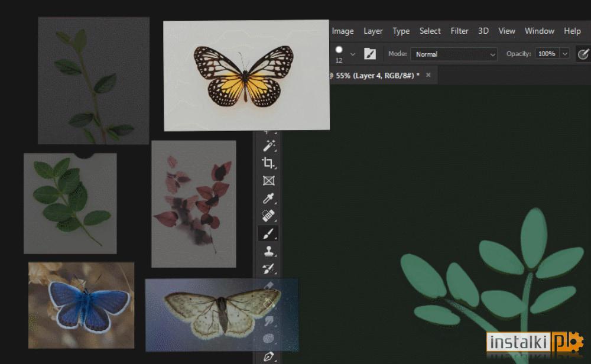The image size is (591, 364).
Task: Open the Filter menu
Action: pyautogui.click(x=459, y=31)
